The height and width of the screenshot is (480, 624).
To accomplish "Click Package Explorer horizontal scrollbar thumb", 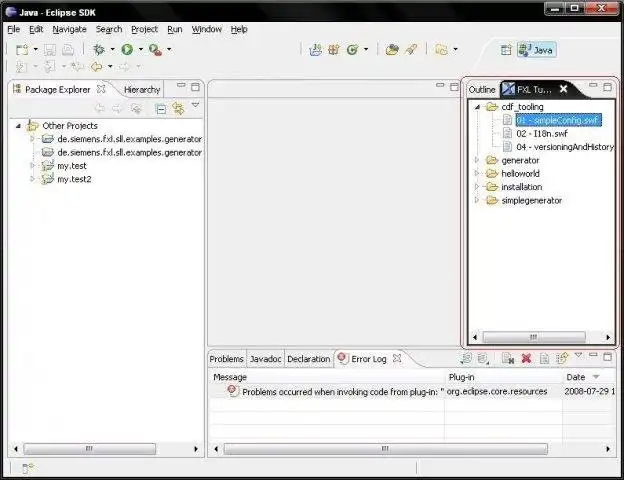I will tap(90, 449).
